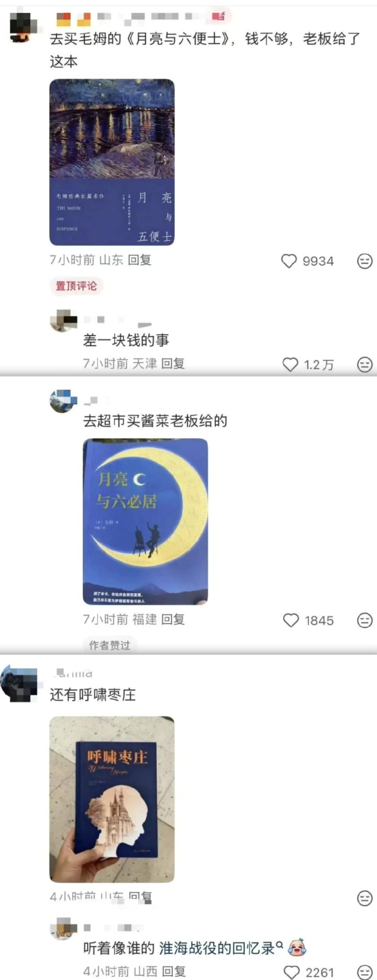377x980 pixels.
Task: Tap the 作者赞过 badge
Action: tap(109, 645)
